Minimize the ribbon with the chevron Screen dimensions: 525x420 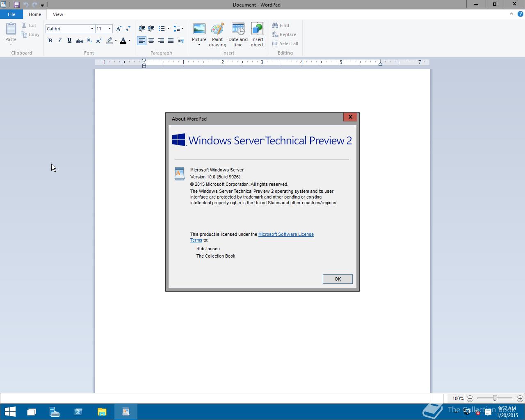tap(511, 14)
